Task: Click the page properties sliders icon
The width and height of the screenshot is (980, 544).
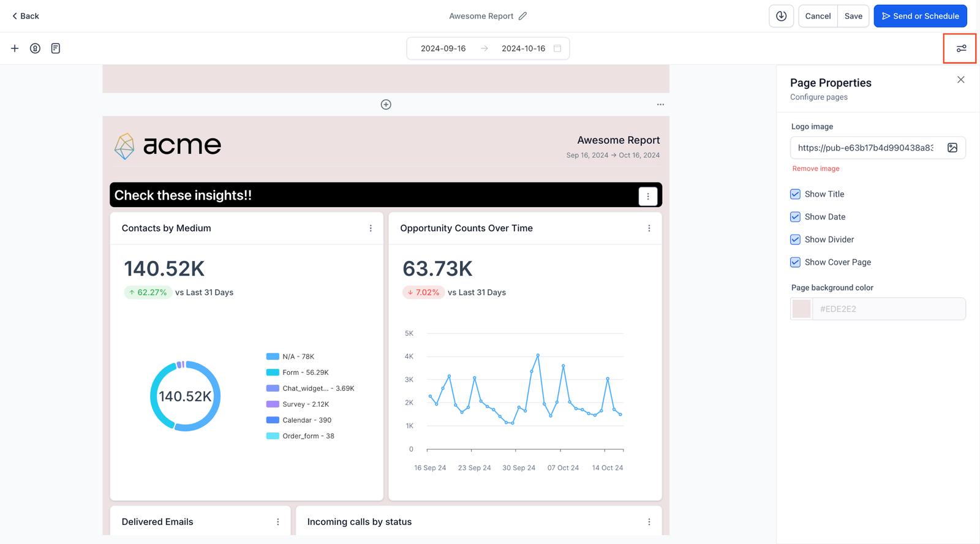Action: [961, 48]
